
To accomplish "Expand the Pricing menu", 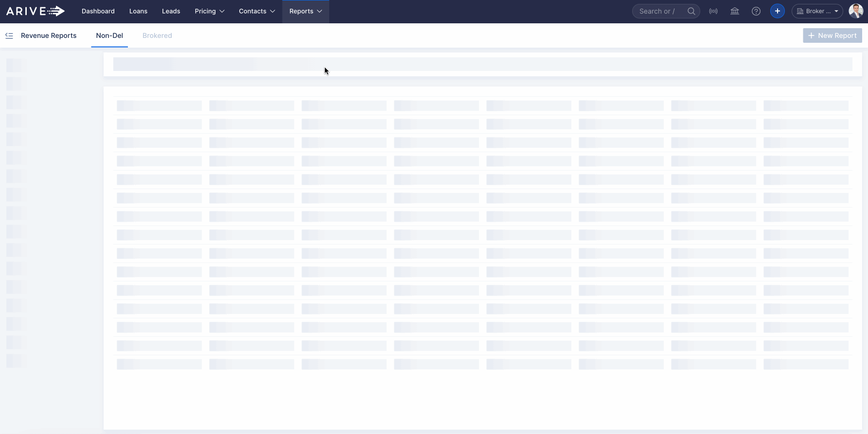I will pyautogui.click(x=210, y=11).
